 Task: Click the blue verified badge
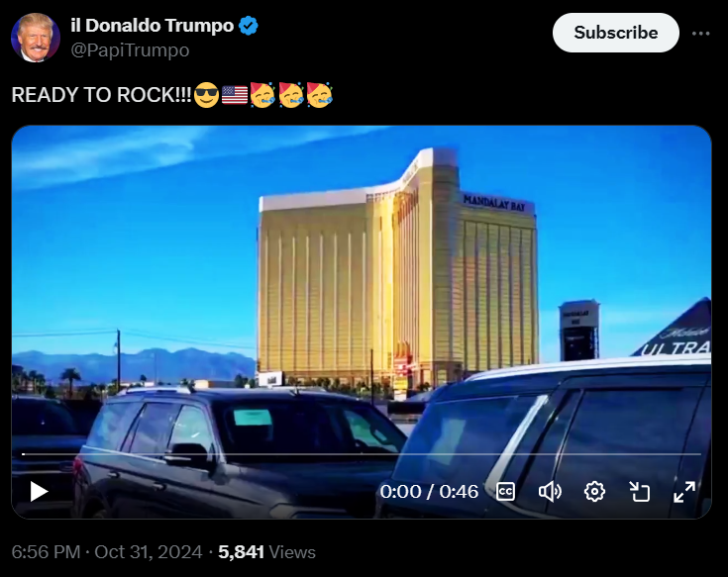click(x=249, y=26)
